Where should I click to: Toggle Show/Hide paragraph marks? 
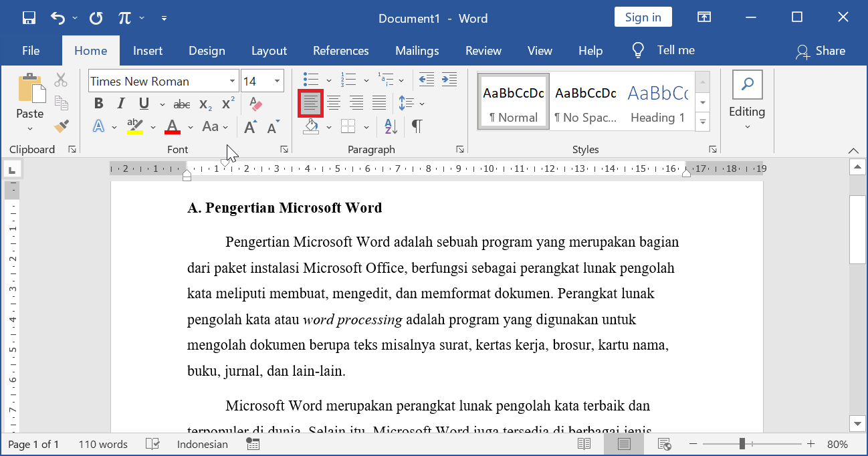[417, 126]
